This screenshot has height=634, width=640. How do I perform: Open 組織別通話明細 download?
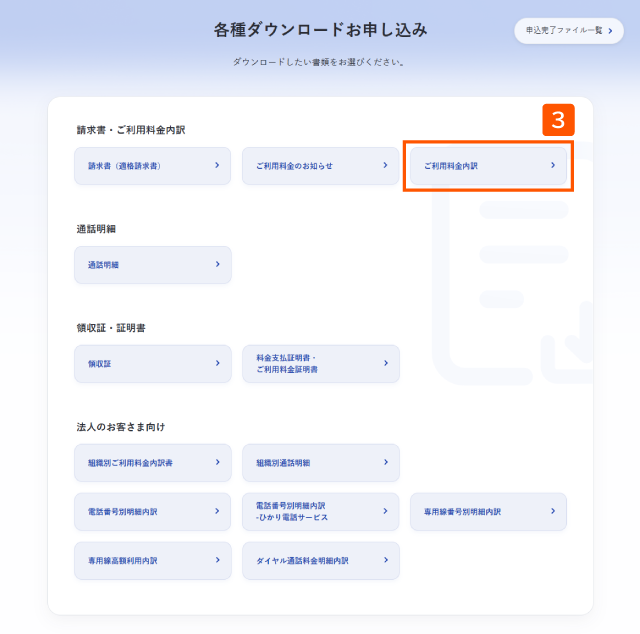click(321, 463)
